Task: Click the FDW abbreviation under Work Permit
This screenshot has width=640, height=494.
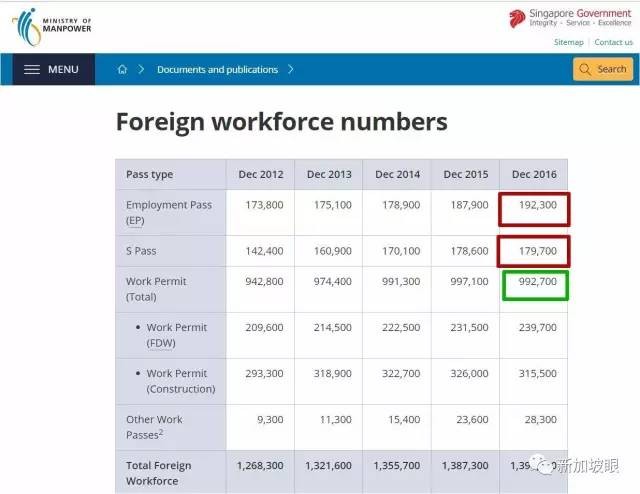Action: point(160,343)
